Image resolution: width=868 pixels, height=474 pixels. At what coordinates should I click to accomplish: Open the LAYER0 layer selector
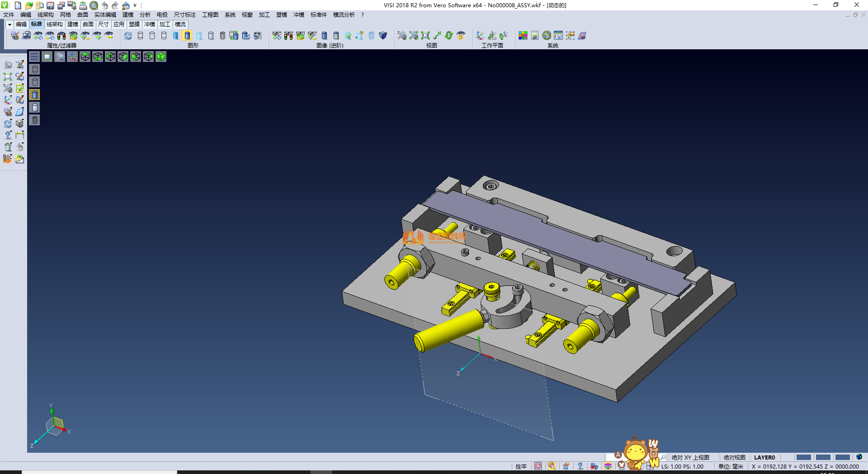pyautogui.click(x=764, y=457)
